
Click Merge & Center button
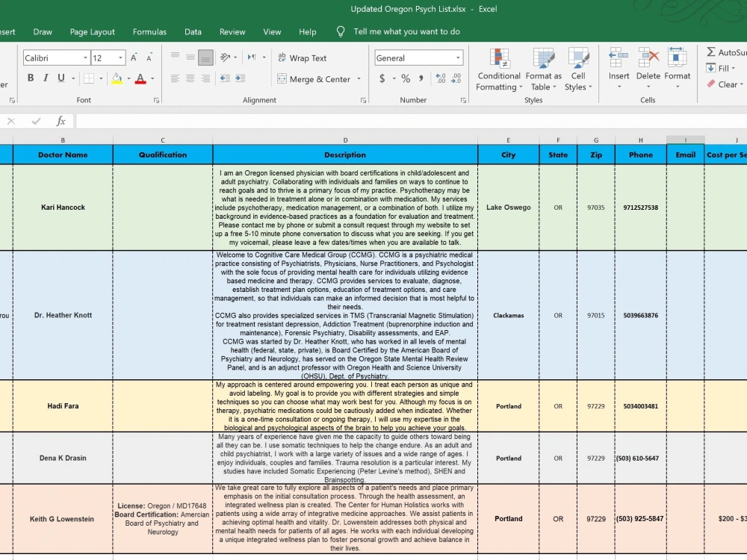point(314,79)
